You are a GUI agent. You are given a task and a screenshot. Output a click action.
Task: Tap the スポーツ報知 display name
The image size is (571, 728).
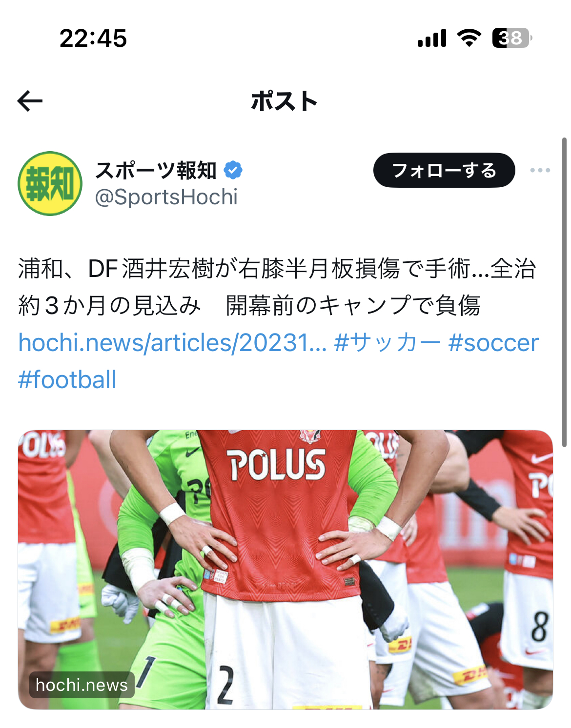point(156,170)
